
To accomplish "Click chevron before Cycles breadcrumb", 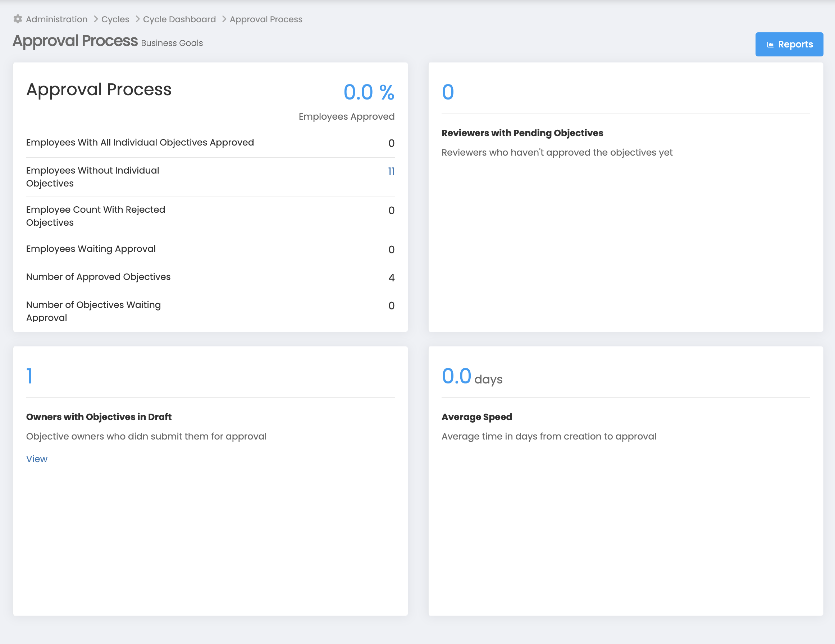I will [x=96, y=19].
